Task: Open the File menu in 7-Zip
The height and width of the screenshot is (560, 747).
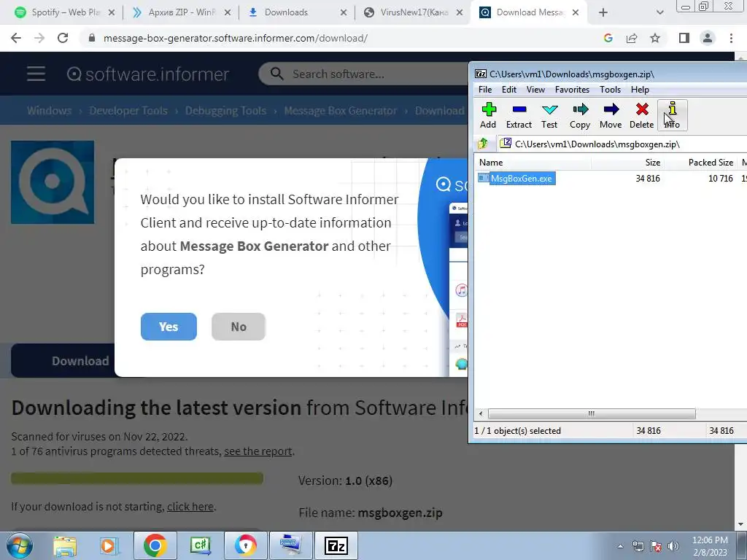Action: (x=485, y=90)
